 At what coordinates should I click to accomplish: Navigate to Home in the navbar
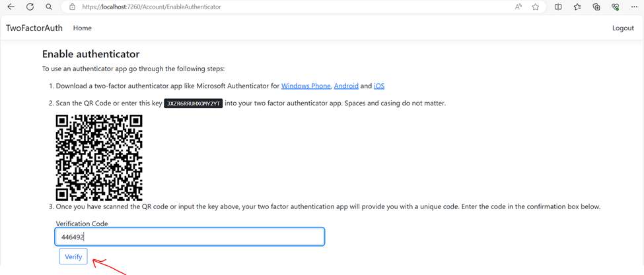pyautogui.click(x=82, y=28)
